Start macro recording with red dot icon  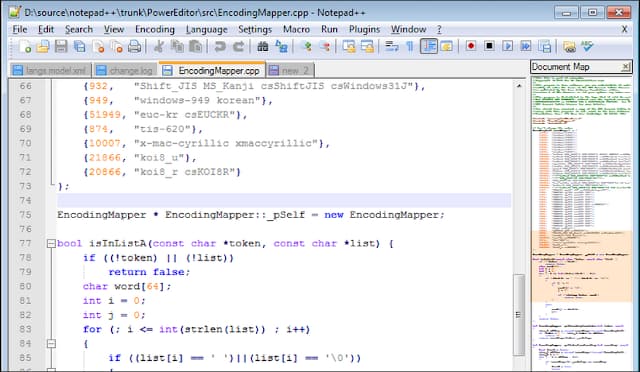[x=471, y=46]
